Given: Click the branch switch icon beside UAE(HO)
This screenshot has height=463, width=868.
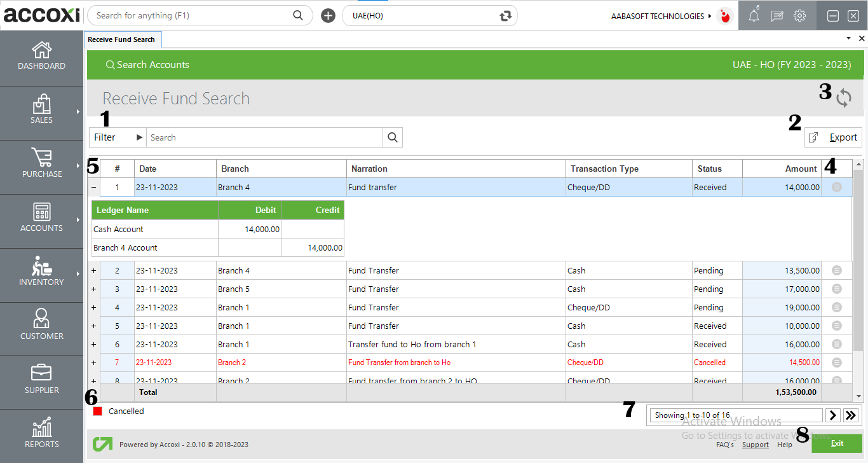Looking at the screenshot, I should [505, 15].
